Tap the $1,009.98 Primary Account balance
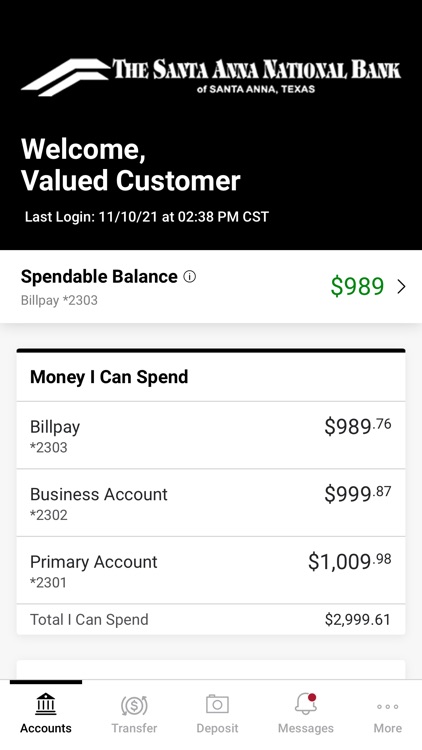Viewport: 422px width, 750px height. click(x=350, y=561)
